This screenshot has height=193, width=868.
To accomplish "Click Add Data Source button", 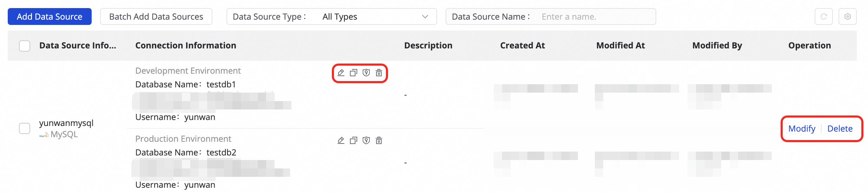I will [50, 16].
